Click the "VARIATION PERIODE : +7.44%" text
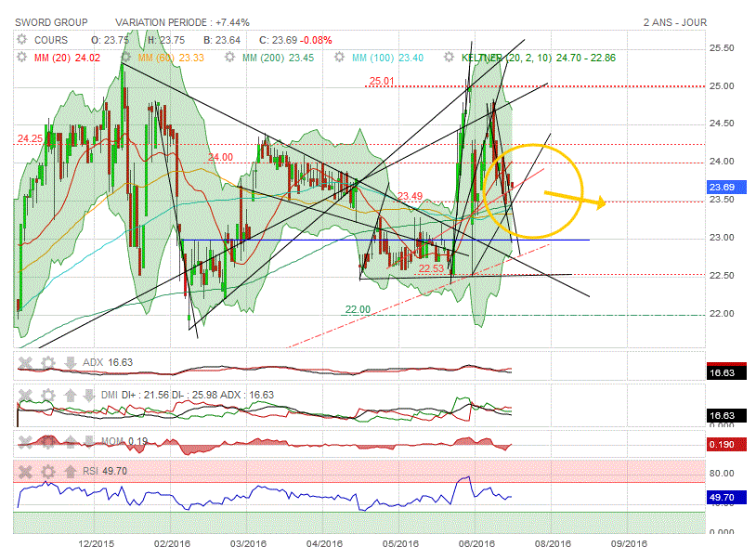Image resolution: width=756 pixels, height=560 pixels. point(182,22)
